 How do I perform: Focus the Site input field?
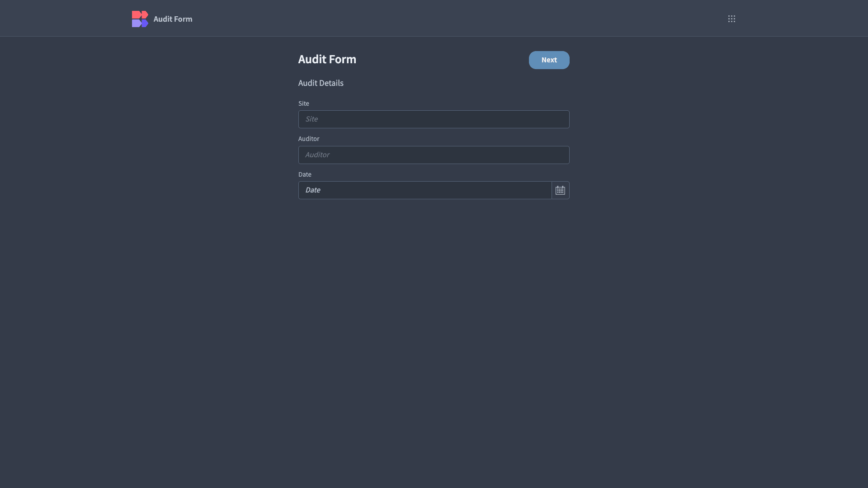tap(434, 119)
